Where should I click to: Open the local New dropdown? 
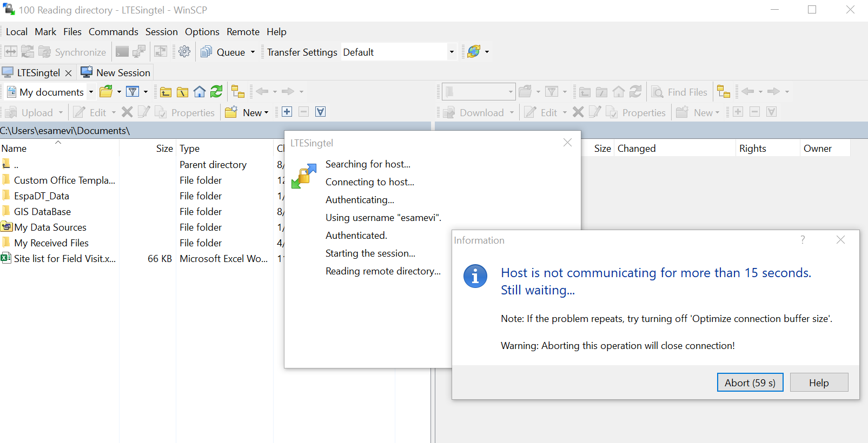click(x=255, y=112)
